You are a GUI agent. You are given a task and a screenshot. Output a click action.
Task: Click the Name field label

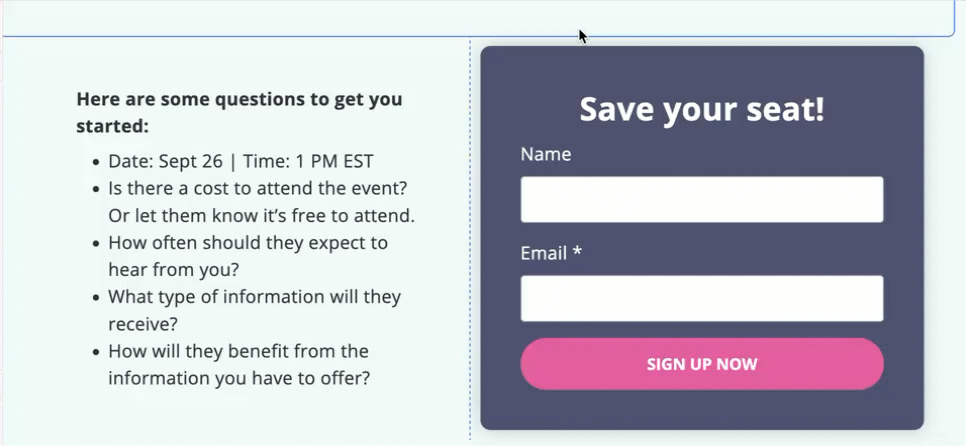[x=546, y=154]
